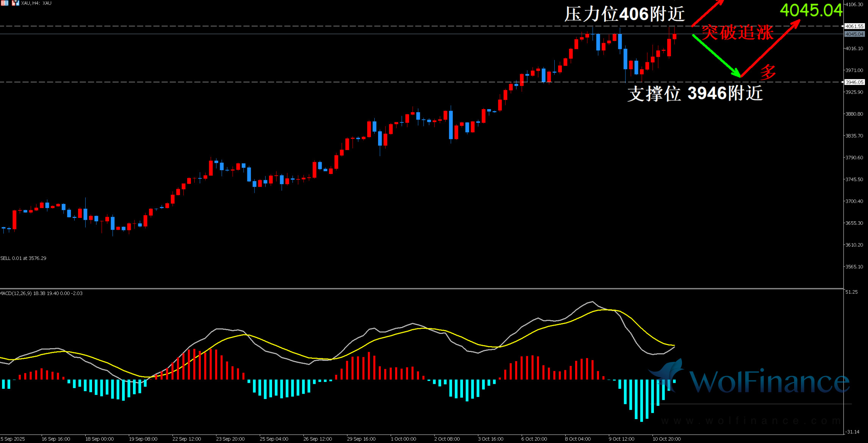
Task: Click the 4045.04 current price axis tag
Action: click(x=854, y=34)
